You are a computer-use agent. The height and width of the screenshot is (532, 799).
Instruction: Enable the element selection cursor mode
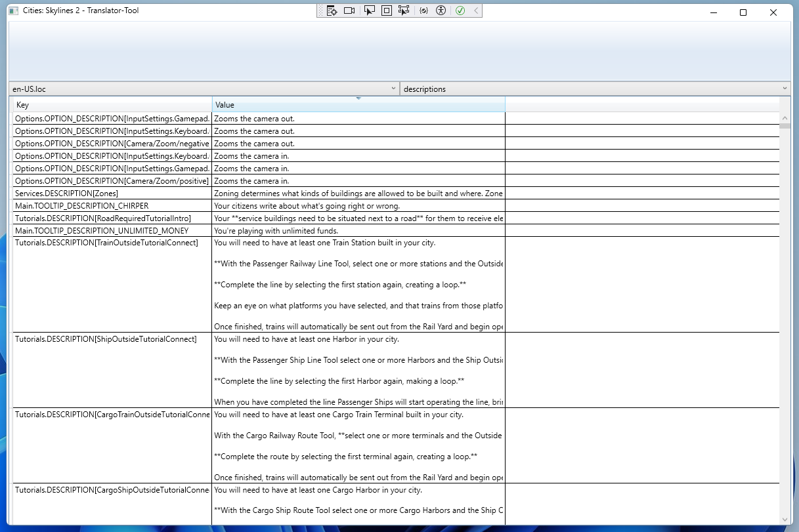tap(369, 10)
